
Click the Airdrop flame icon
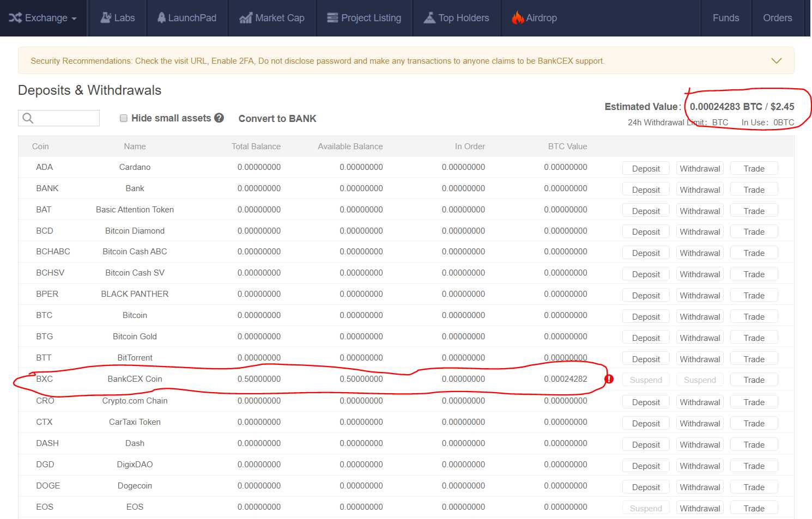coord(517,18)
